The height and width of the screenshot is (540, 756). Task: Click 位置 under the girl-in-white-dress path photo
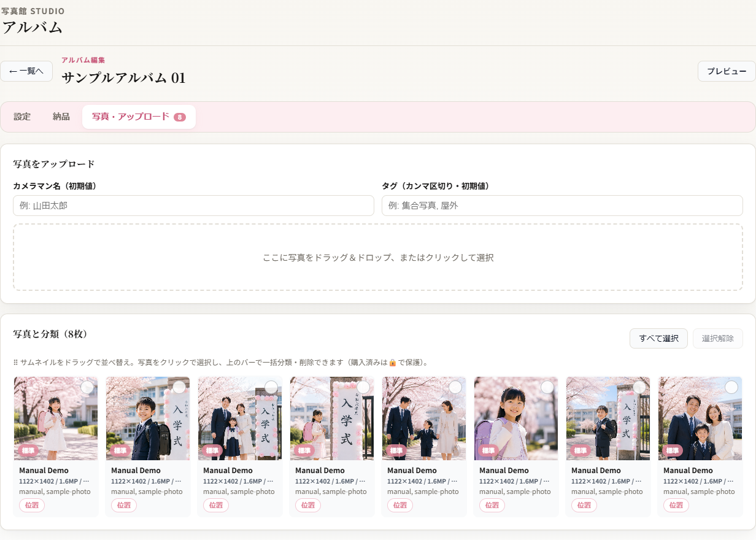32,505
